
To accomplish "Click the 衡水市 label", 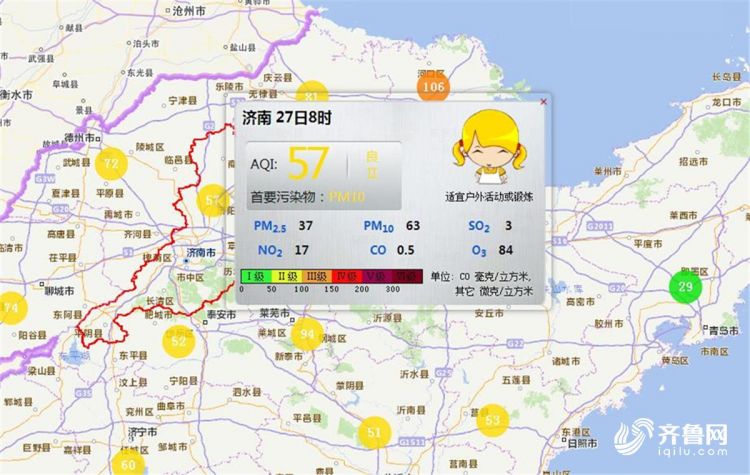I will (x=16, y=95).
